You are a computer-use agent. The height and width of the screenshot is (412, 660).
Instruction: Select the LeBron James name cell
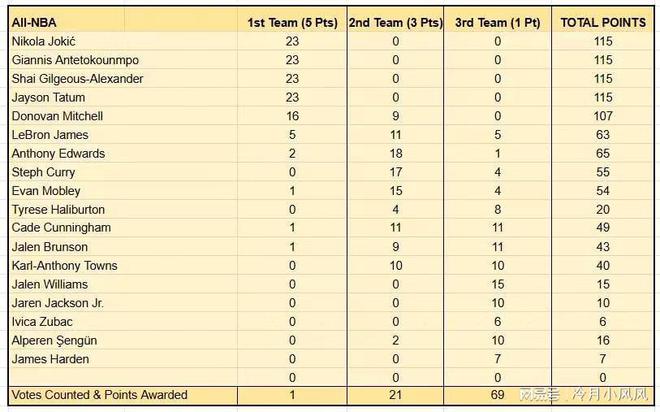(122, 135)
